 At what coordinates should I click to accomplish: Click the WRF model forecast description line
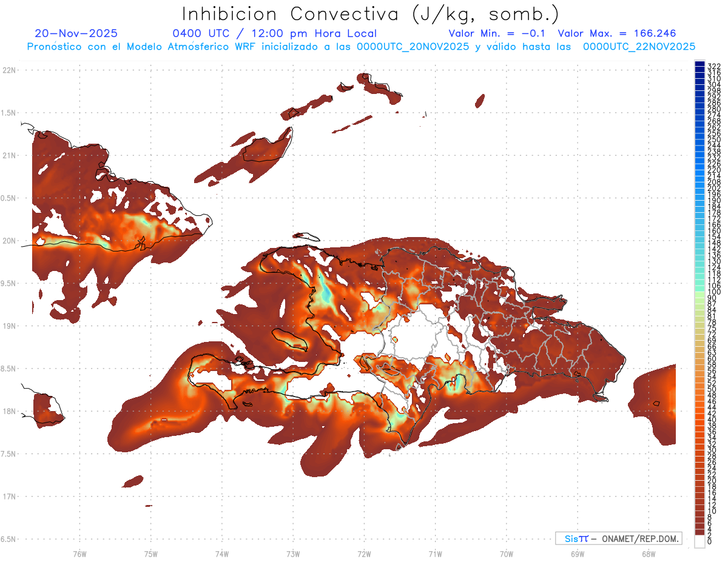tap(362, 47)
